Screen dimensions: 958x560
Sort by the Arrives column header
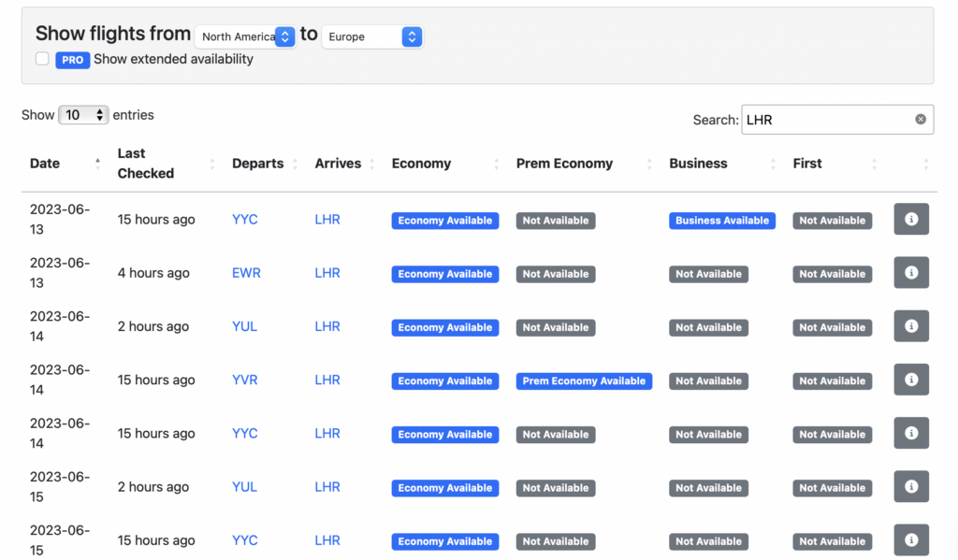338,164
